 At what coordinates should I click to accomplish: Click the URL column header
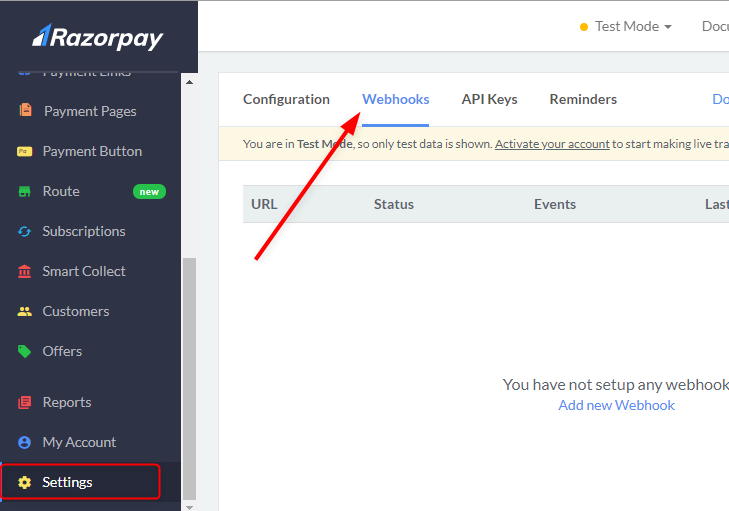point(264,204)
